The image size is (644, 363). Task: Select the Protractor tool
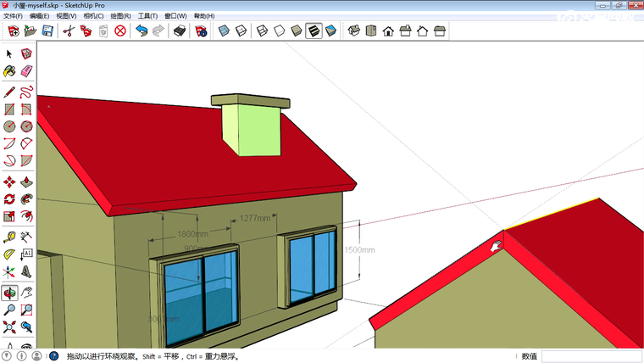coord(9,254)
